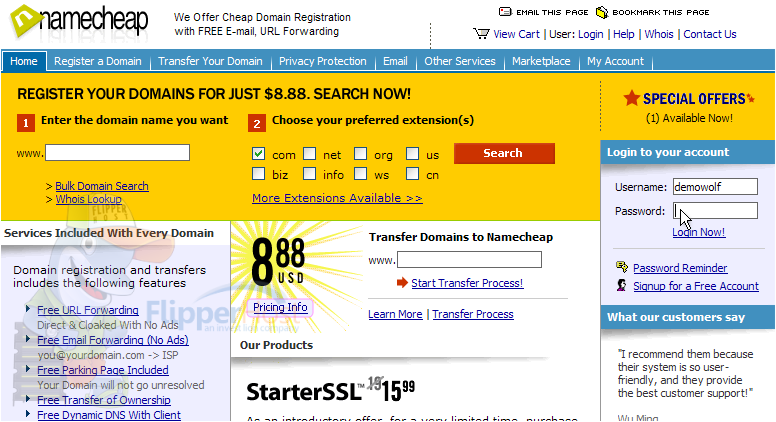
Task: Click the Login Now! link
Action: click(x=698, y=232)
